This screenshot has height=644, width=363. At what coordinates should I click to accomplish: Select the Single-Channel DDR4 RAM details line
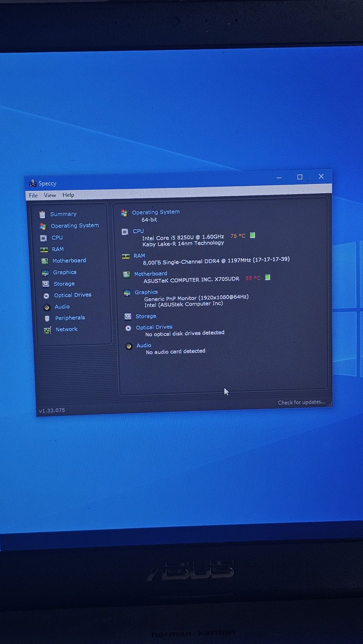pos(216,261)
